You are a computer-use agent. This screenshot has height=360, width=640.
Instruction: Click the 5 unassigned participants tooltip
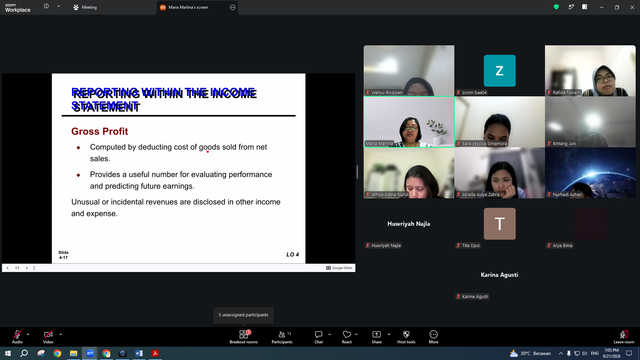(x=244, y=315)
